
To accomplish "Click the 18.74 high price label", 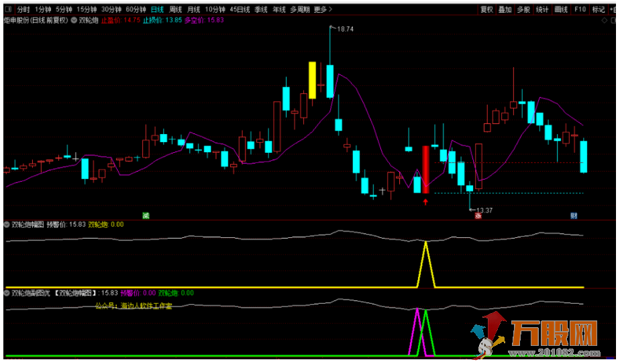I will tap(345, 29).
